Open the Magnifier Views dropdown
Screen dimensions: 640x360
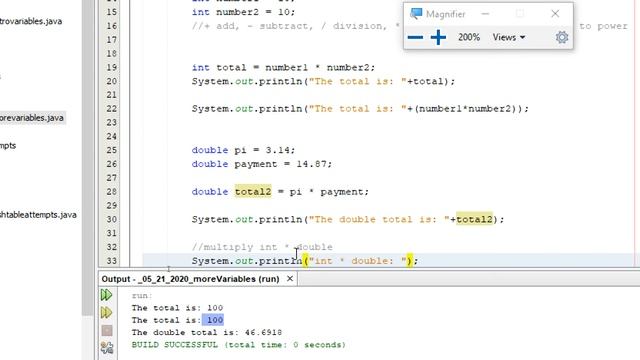point(509,38)
